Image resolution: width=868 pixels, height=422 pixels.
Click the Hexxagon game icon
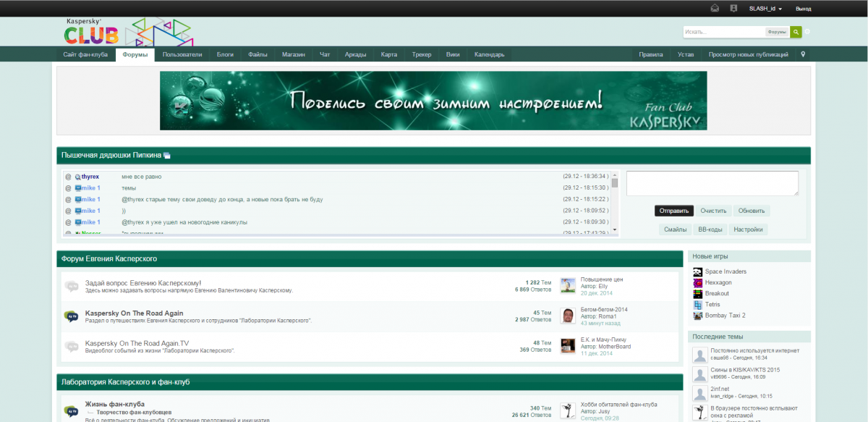(x=697, y=282)
